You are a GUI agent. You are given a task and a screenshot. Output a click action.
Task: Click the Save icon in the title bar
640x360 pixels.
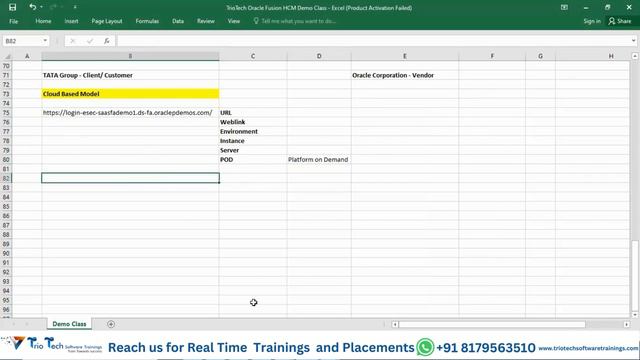click(12, 7)
